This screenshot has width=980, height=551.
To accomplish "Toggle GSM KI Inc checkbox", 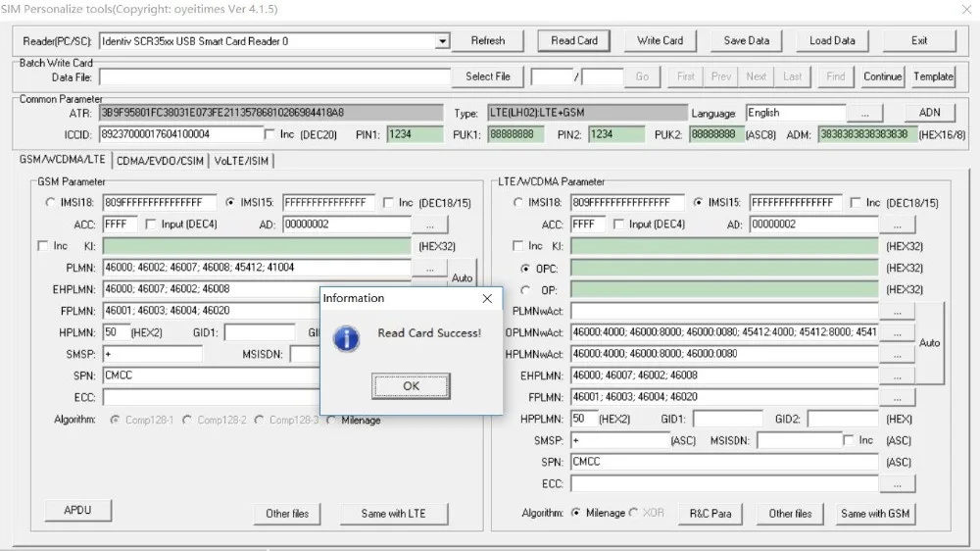I will tap(42, 246).
